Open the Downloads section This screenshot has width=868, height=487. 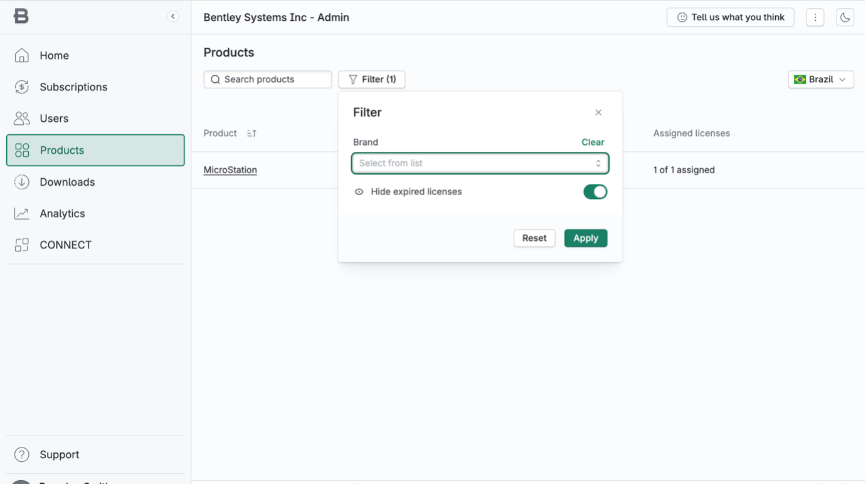[x=96, y=183]
